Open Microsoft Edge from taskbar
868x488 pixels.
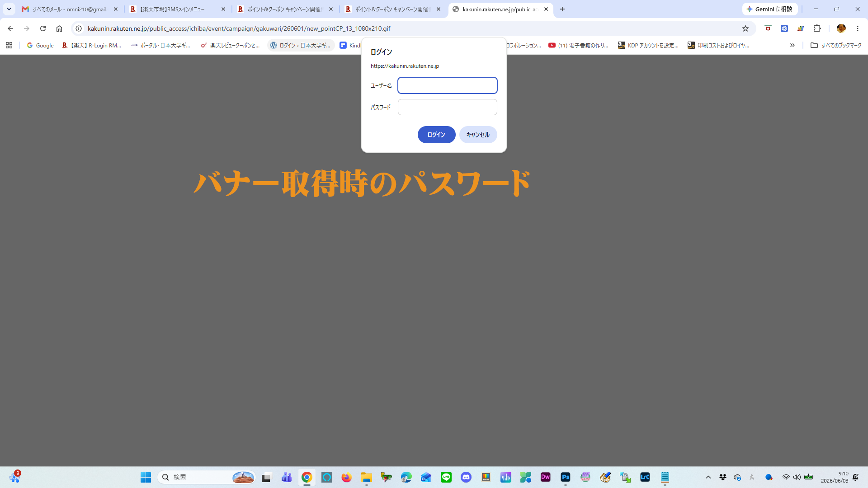point(406,477)
